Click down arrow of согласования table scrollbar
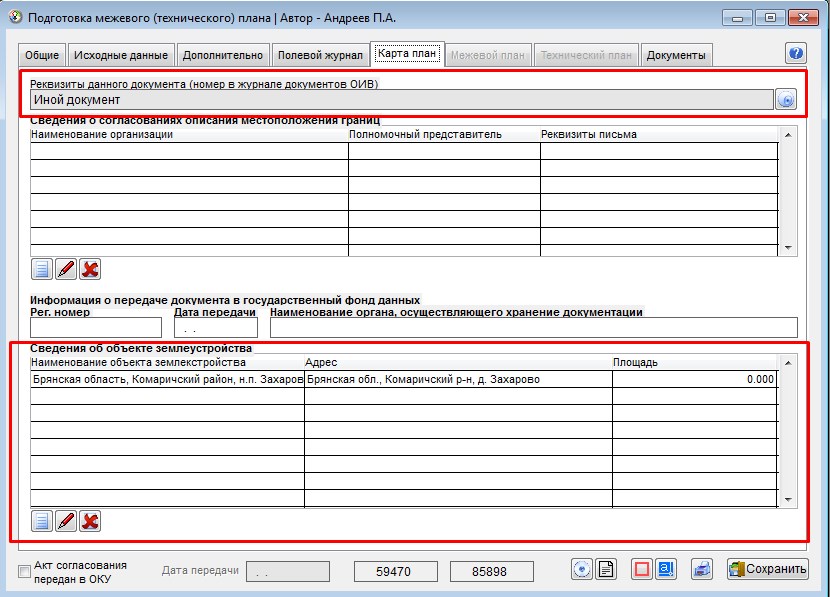The width and height of the screenshot is (830, 597). coord(788,248)
